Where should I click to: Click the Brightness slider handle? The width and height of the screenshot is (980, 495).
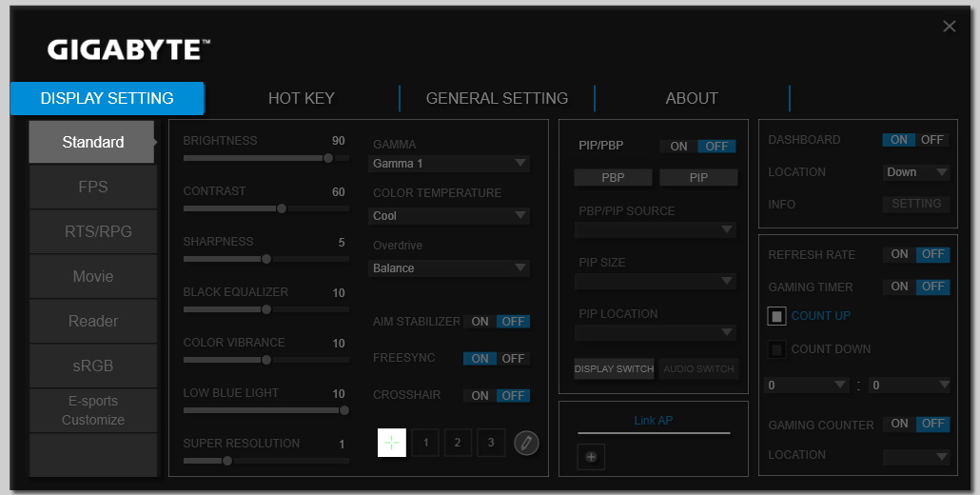[x=328, y=158]
